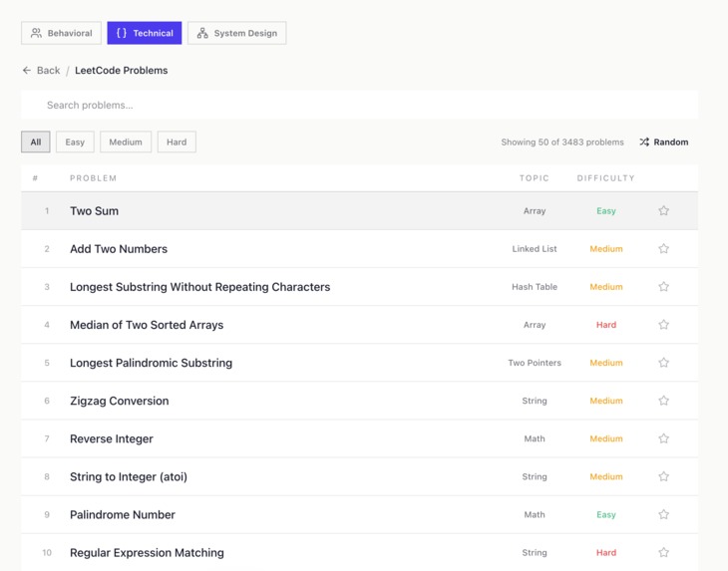728x571 pixels.
Task: Open the System Design tab
Action: click(x=236, y=33)
